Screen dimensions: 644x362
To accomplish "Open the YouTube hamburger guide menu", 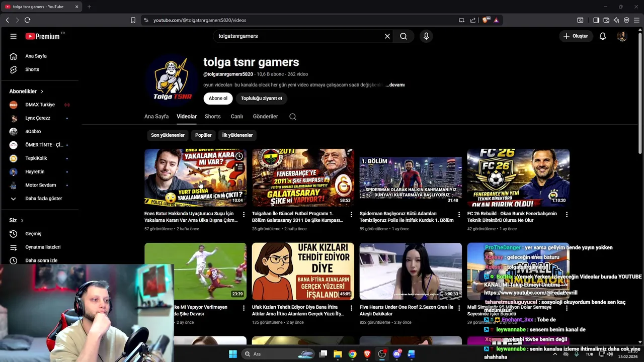I will tap(14, 36).
